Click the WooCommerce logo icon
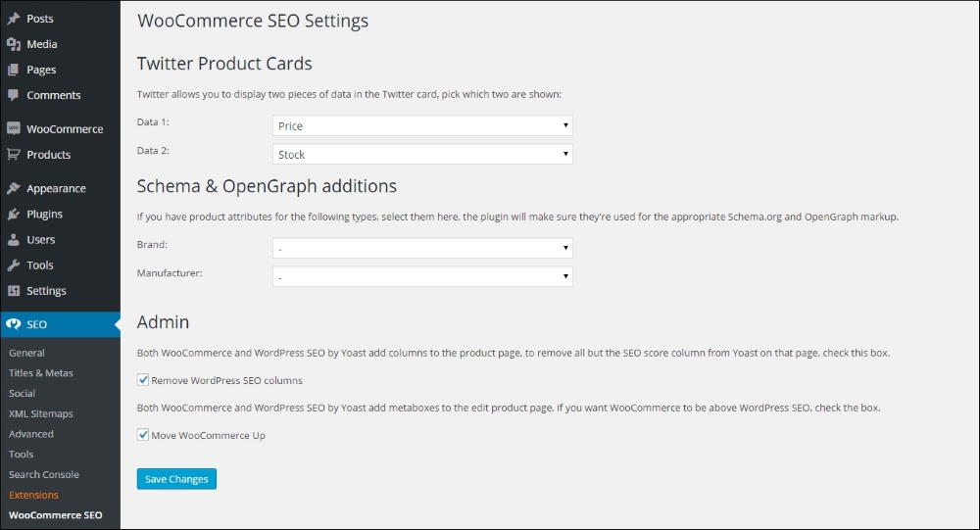980x530 pixels. [x=13, y=128]
